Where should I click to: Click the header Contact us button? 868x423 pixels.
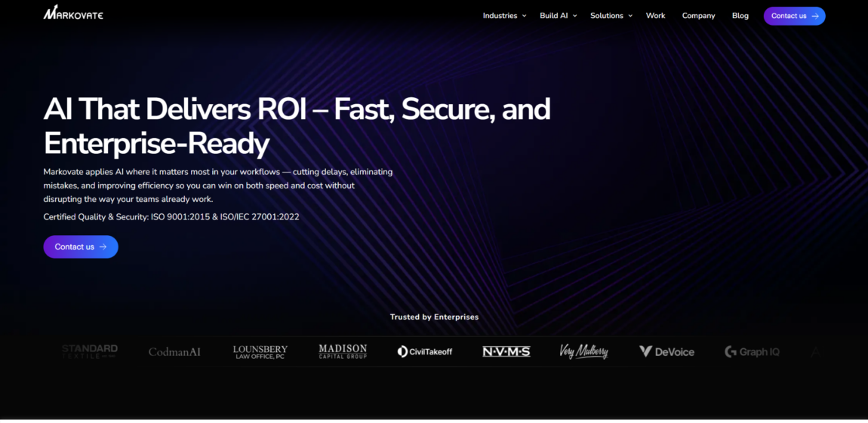pyautogui.click(x=794, y=16)
